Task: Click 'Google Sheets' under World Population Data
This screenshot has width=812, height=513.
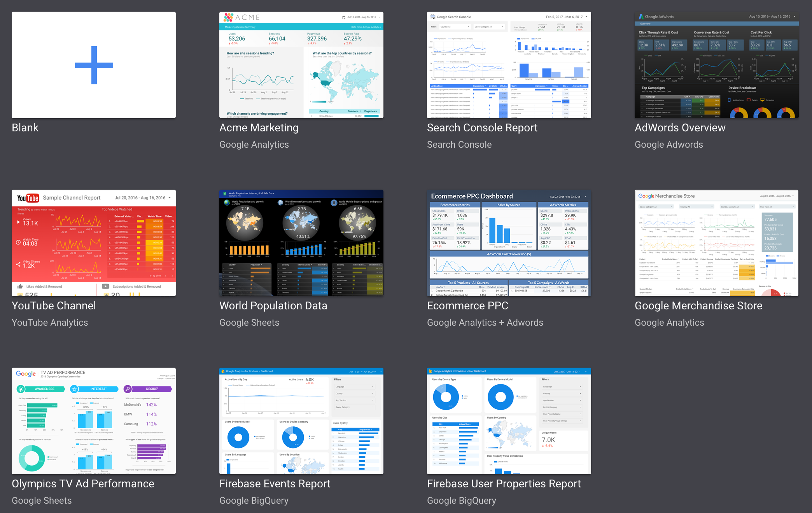Action: click(x=249, y=323)
